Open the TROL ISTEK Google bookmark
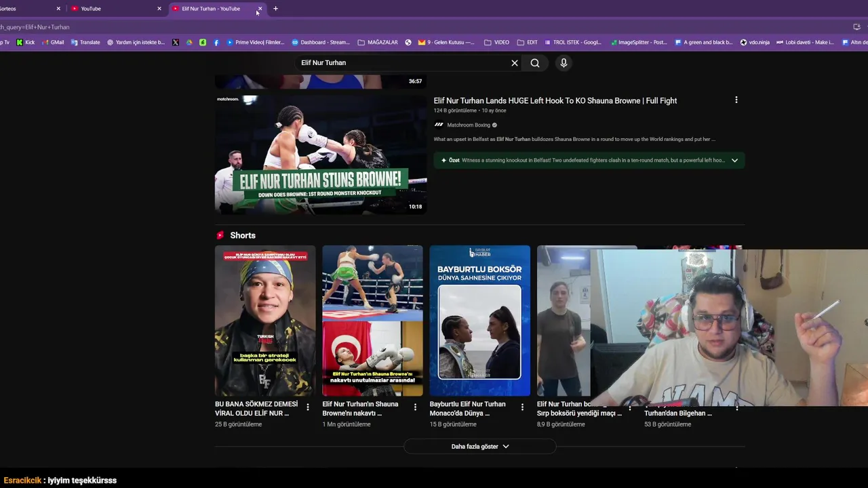The image size is (868, 488). (572, 42)
